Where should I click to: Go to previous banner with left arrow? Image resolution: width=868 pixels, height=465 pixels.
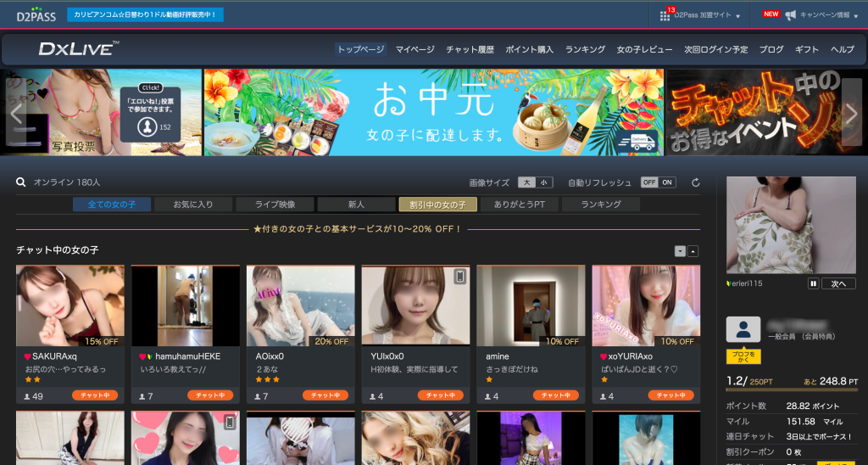click(15, 113)
